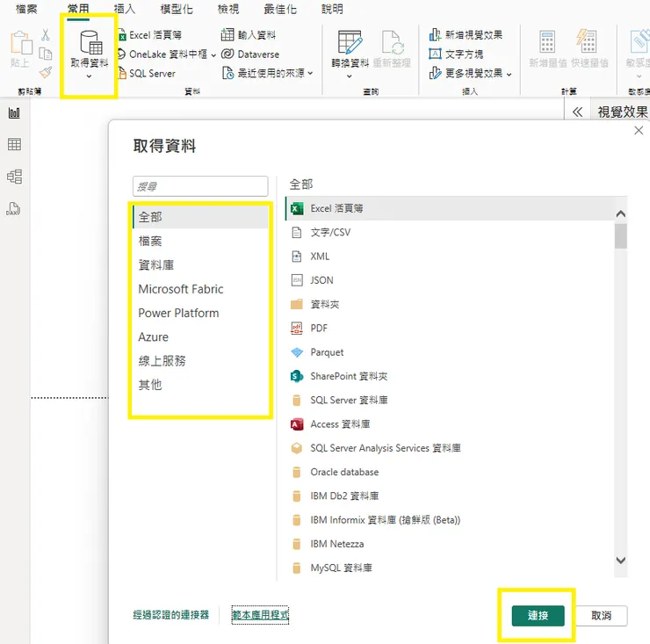Viewport: 650px width, 644px height.
Task: Open the 常用 ribbon tab
Action: click(78, 9)
